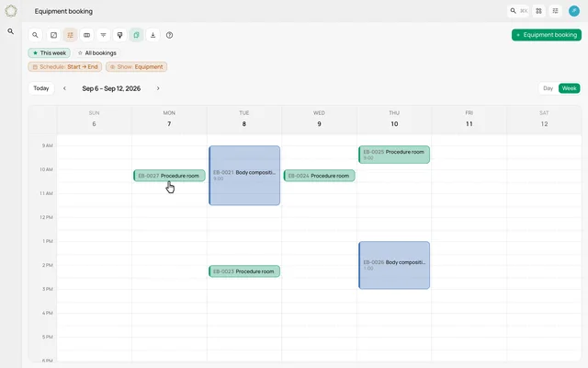Click the columns layout icon in toolbar

86,35
